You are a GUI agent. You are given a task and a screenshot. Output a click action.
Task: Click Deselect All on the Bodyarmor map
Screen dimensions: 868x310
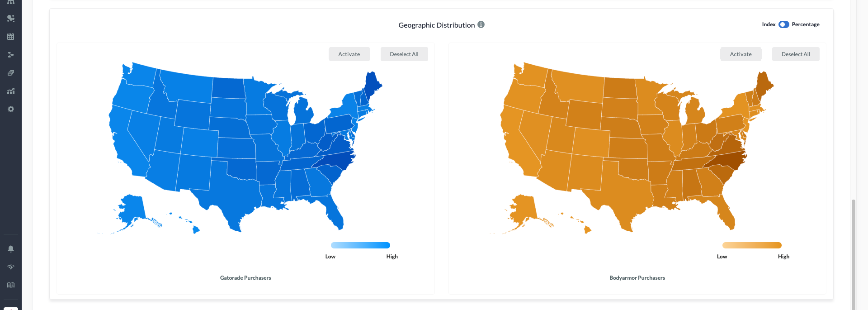(x=796, y=54)
